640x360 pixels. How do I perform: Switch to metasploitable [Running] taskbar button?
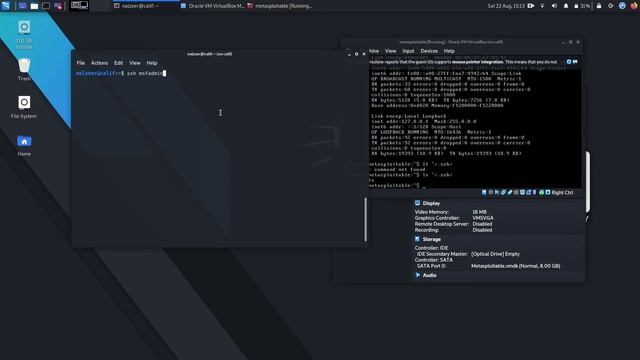click(x=280, y=6)
